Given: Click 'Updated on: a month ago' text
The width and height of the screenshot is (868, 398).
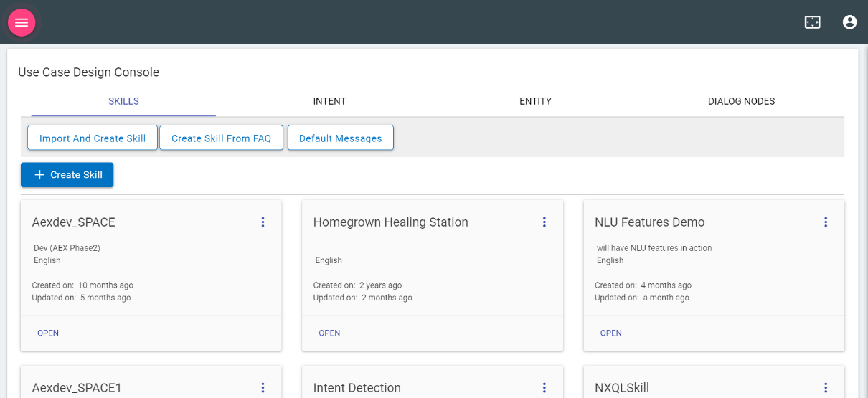Looking at the screenshot, I should [x=642, y=298].
